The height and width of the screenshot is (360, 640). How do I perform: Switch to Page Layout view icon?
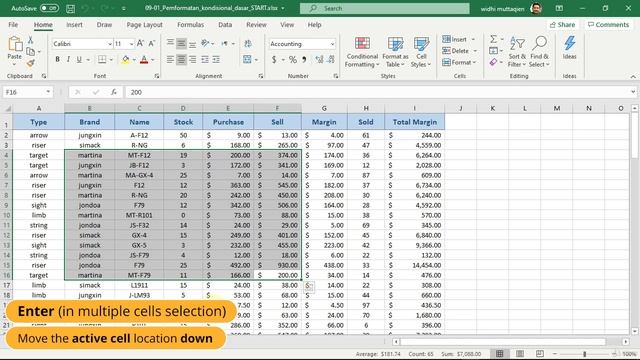[x=520, y=354]
